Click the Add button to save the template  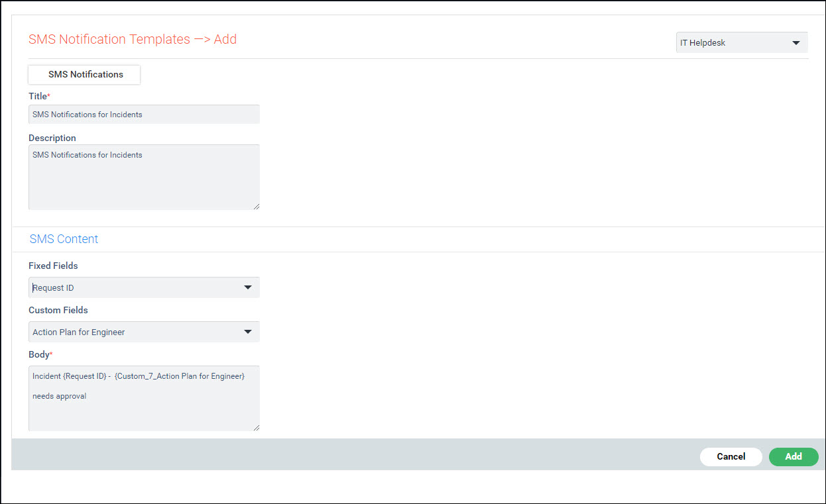(793, 456)
